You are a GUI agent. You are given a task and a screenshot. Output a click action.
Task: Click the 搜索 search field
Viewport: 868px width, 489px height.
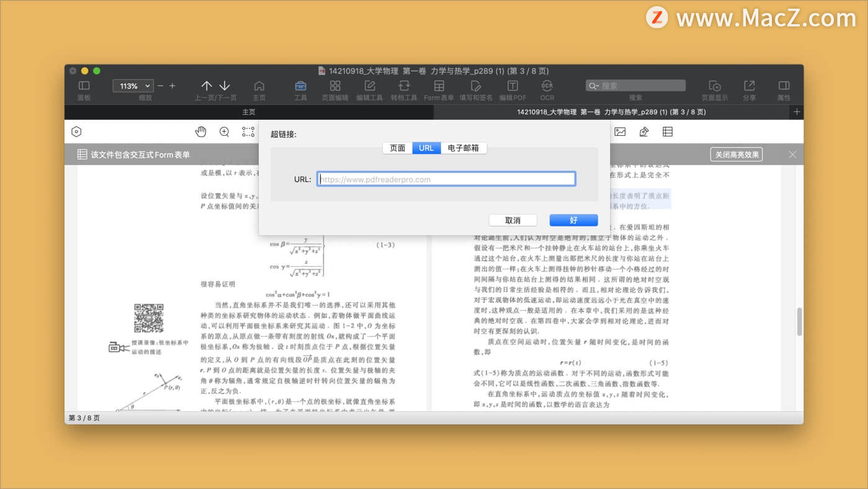pos(635,86)
